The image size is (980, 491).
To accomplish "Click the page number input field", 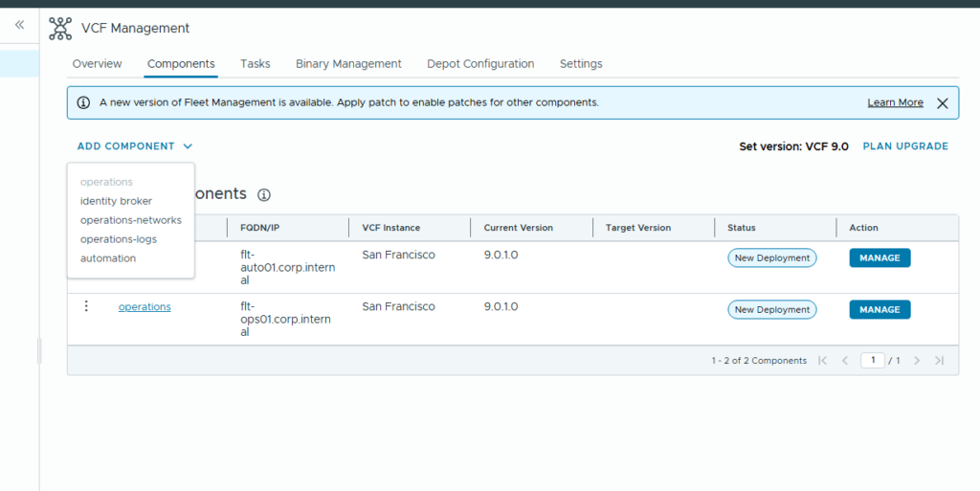I will [872, 361].
